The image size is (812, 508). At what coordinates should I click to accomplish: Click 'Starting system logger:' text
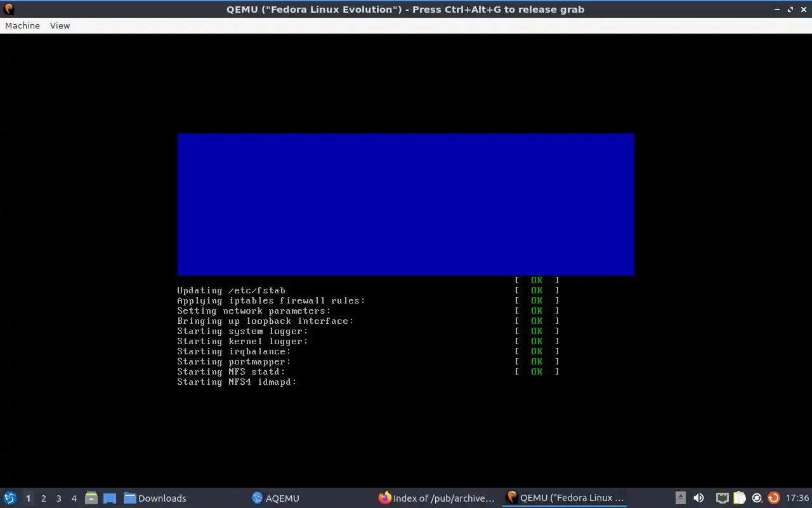tap(242, 331)
